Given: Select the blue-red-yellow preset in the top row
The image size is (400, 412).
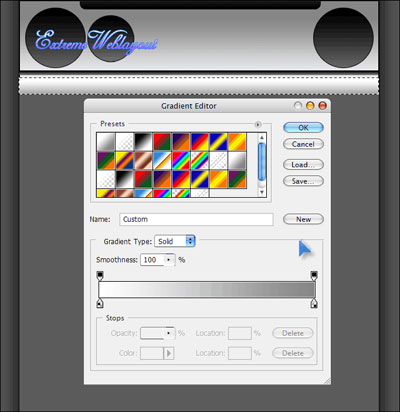Looking at the screenshot, I should tap(200, 141).
